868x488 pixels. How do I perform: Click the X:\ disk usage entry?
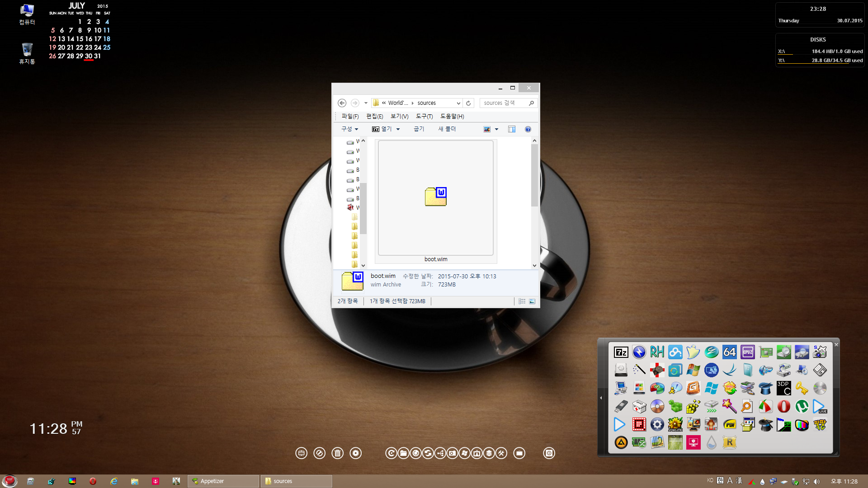(820, 52)
